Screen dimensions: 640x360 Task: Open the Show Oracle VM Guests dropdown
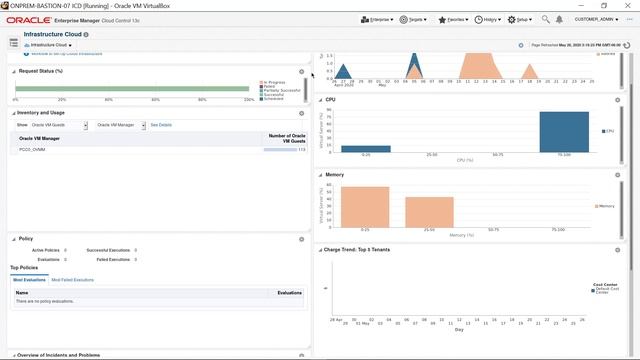(59, 125)
